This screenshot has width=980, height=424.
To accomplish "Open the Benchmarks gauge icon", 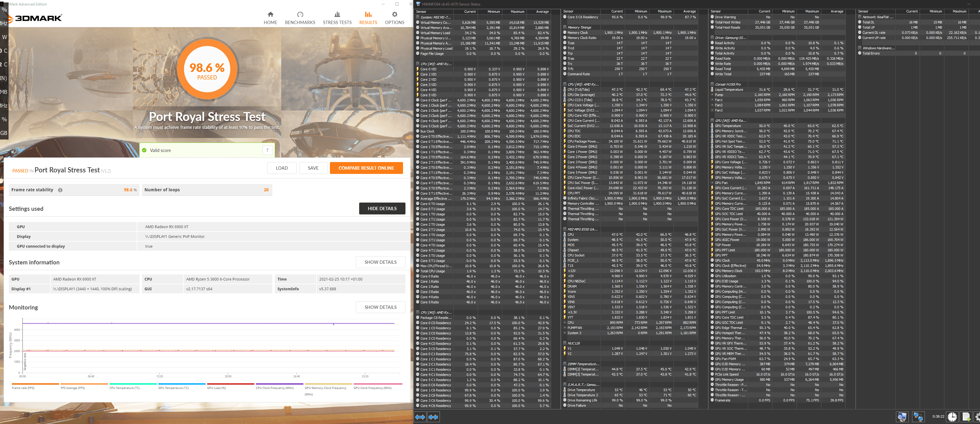I will pyautogui.click(x=300, y=14).
